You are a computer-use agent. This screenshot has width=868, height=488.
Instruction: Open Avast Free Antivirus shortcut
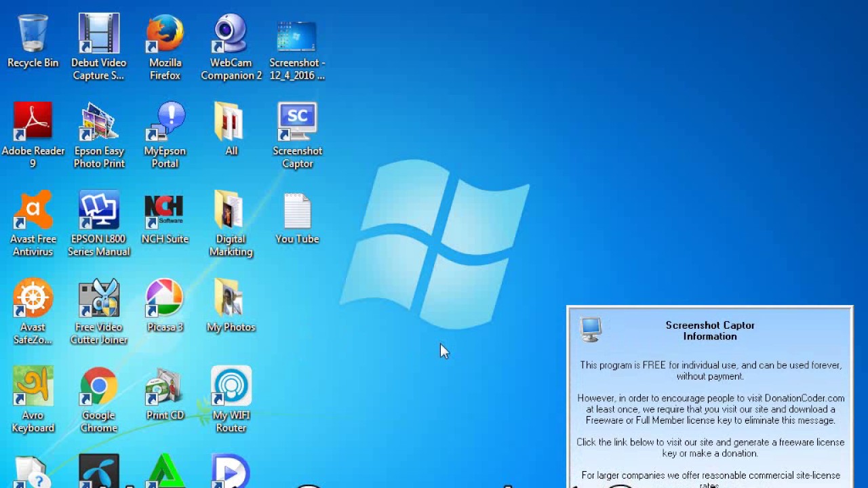tap(33, 224)
